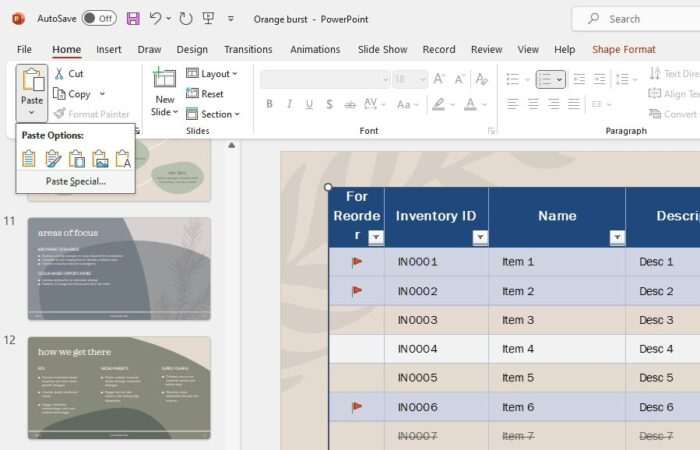Open the font color picker
The width and height of the screenshot is (700, 450).
coord(469,104)
